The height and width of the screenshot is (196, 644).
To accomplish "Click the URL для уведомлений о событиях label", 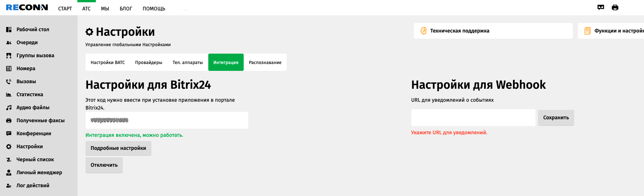I will click(452, 100).
